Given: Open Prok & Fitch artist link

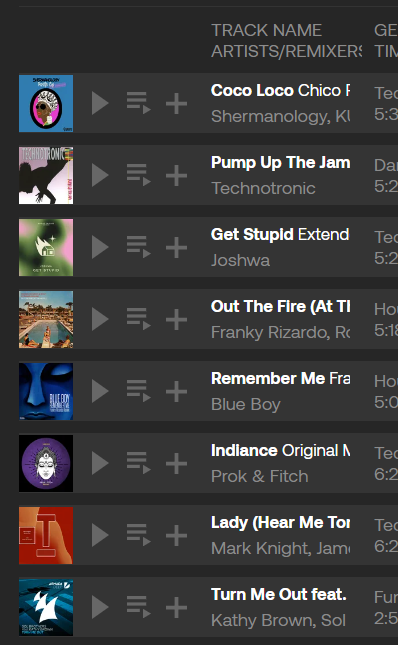Looking at the screenshot, I should (x=259, y=476).
